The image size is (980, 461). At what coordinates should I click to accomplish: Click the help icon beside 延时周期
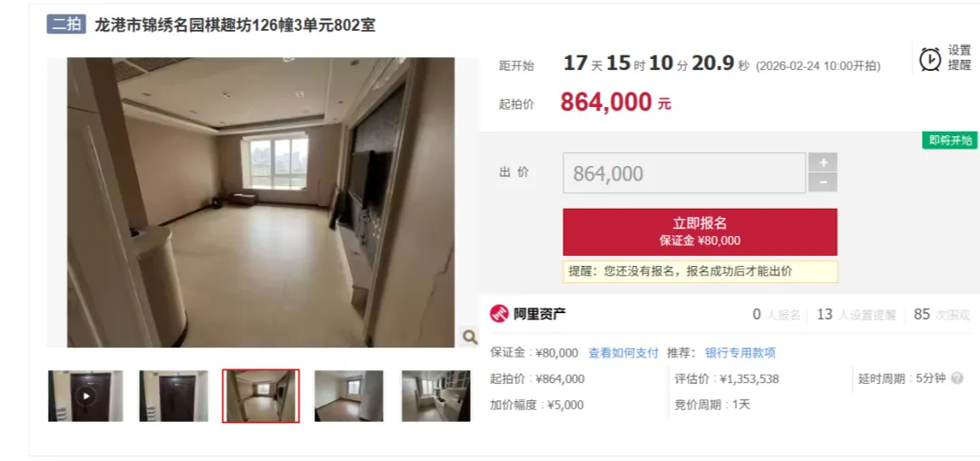957,378
